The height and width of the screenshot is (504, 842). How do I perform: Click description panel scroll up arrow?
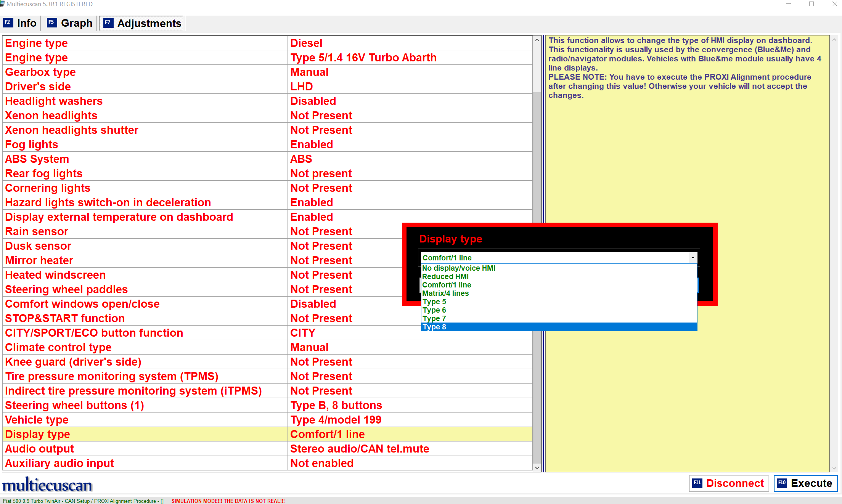[x=834, y=39]
